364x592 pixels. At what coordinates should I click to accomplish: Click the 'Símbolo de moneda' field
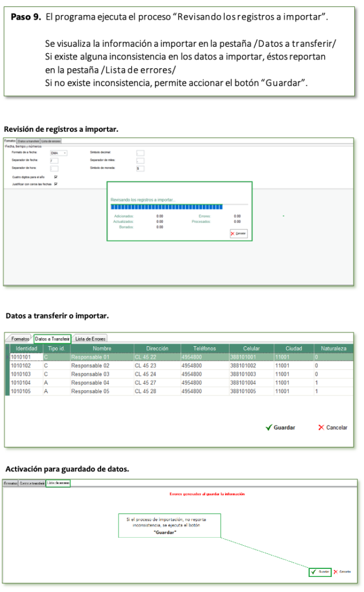click(x=140, y=168)
